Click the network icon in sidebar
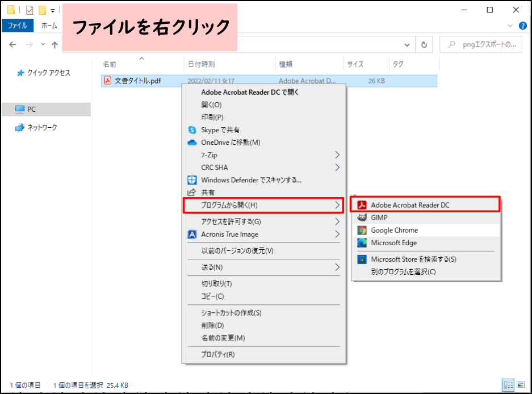 (20, 128)
